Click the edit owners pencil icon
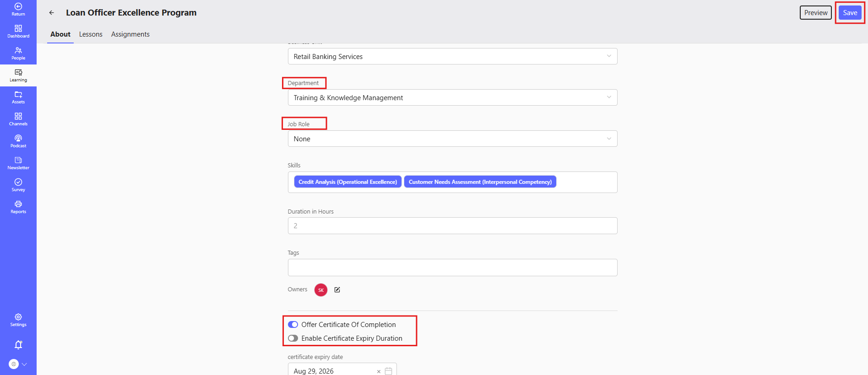 pyautogui.click(x=337, y=289)
